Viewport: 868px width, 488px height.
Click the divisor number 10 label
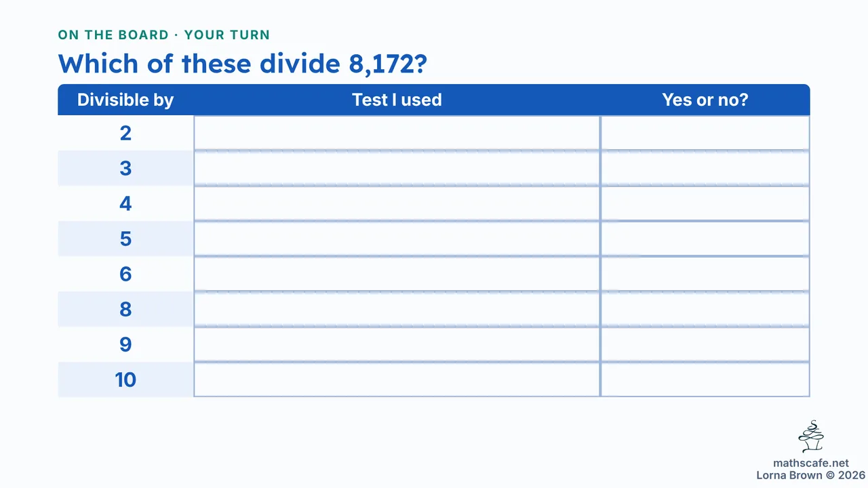125,380
